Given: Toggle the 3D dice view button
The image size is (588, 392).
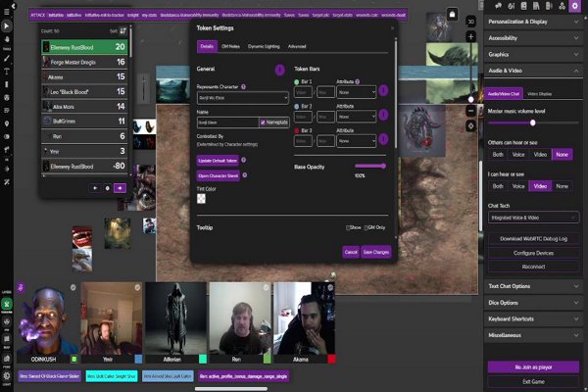Looking at the screenshot, I should pyautogui.click(x=471, y=22).
